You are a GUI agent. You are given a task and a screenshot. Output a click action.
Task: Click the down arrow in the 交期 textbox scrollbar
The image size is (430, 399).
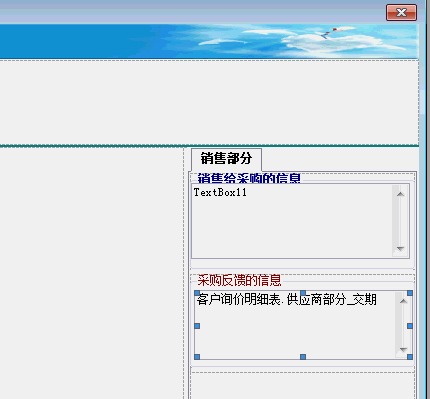(403, 350)
